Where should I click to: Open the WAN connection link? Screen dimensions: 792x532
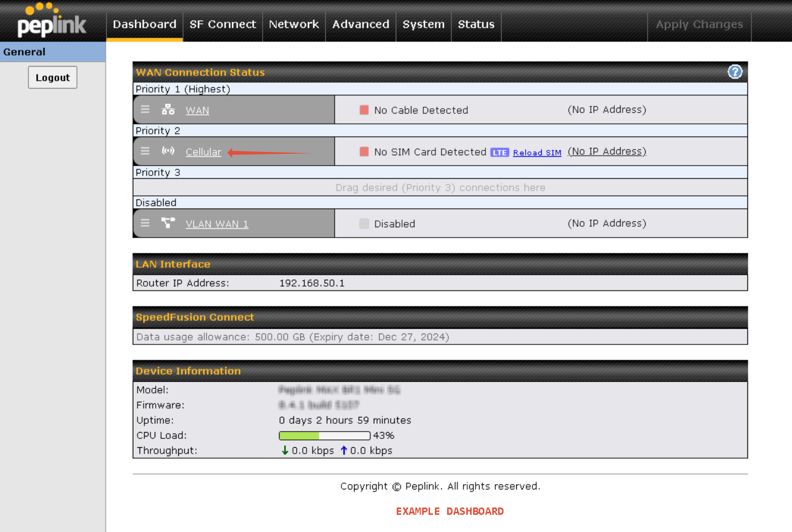pyautogui.click(x=197, y=110)
